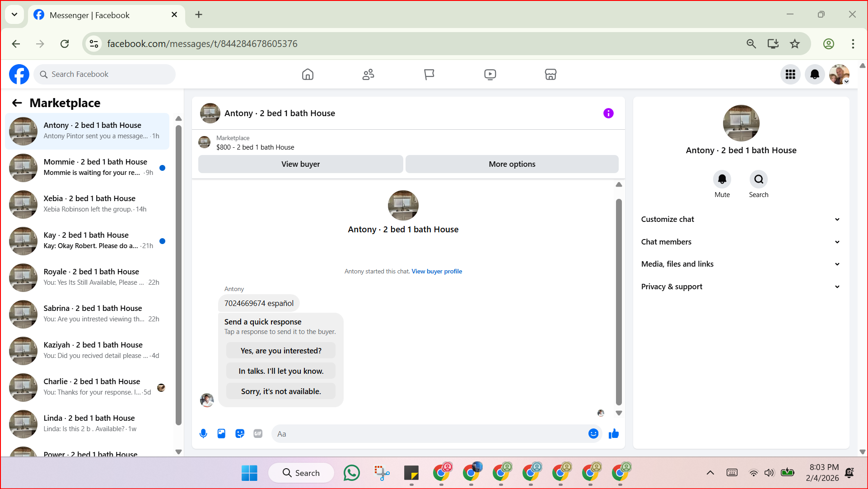This screenshot has height=489, width=868.
Task: Open the sticker picker icon
Action: 240,434
